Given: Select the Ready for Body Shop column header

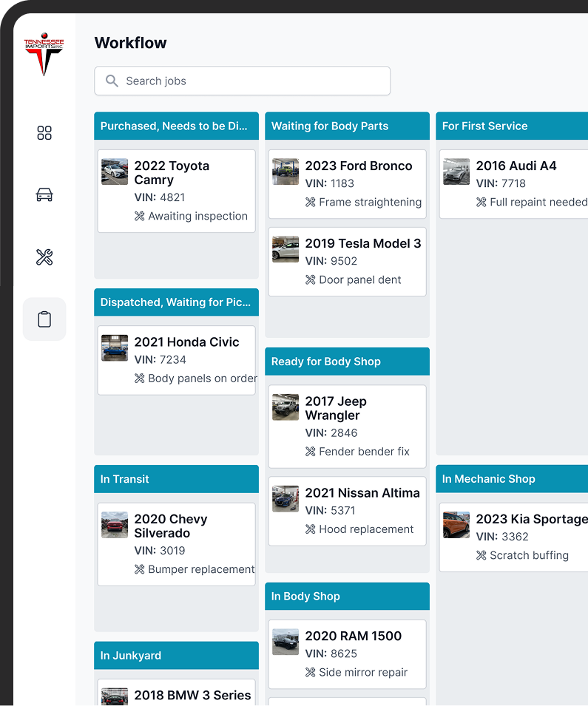Looking at the screenshot, I should 347,362.
